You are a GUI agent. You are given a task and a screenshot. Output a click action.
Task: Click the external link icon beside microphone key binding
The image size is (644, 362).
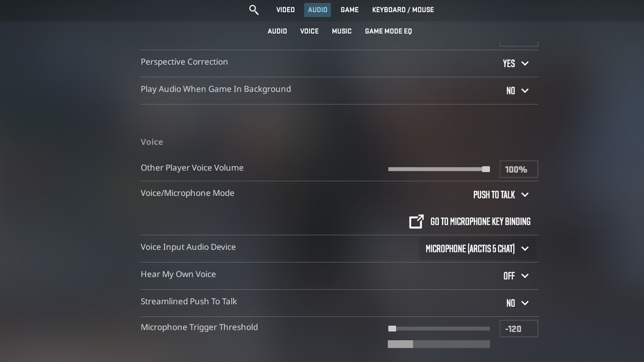[416, 221]
